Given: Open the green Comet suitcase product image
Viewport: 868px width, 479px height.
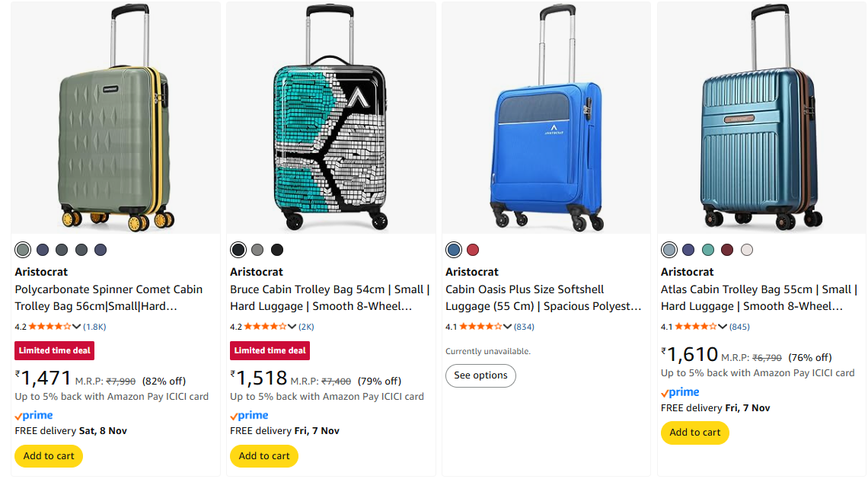Looking at the screenshot, I should click(115, 118).
